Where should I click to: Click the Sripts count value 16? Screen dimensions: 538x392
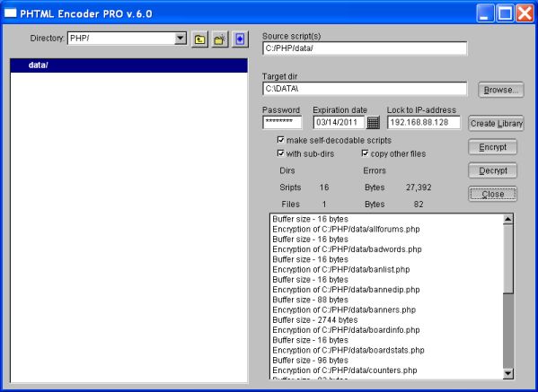point(324,187)
